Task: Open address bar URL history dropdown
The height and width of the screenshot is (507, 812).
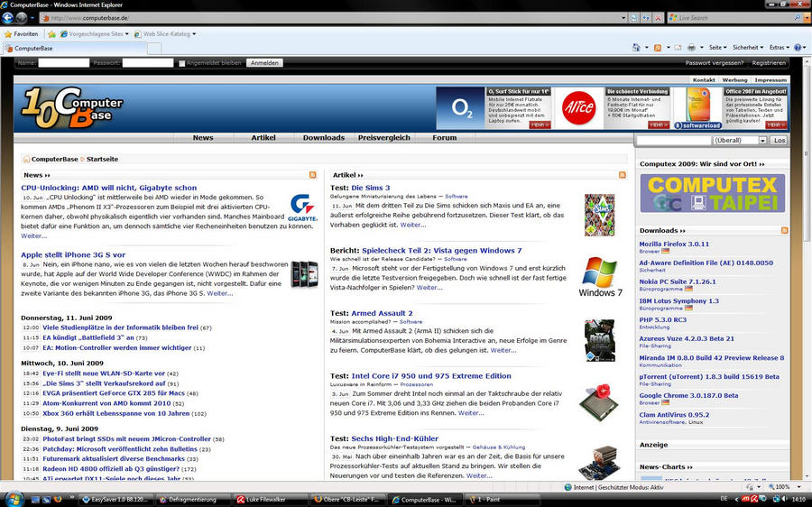Action: point(623,18)
